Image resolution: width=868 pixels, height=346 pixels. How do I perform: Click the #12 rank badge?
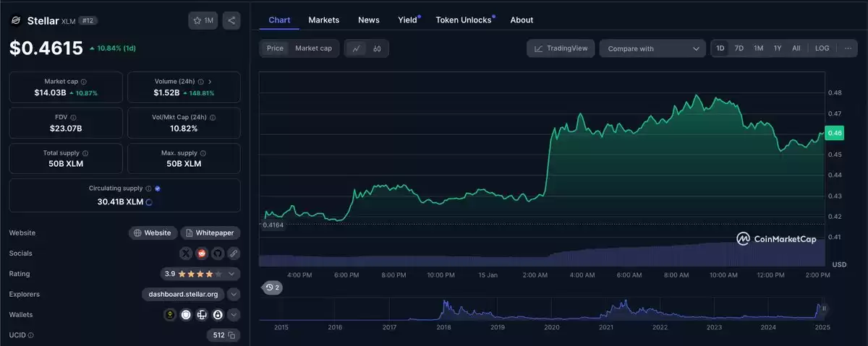tap(89, 20)
